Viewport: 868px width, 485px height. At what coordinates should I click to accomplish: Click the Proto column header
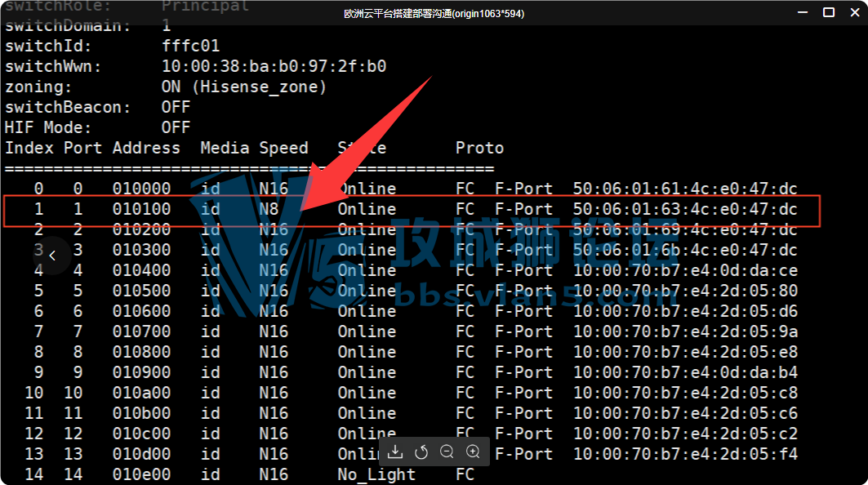point(479,149)
